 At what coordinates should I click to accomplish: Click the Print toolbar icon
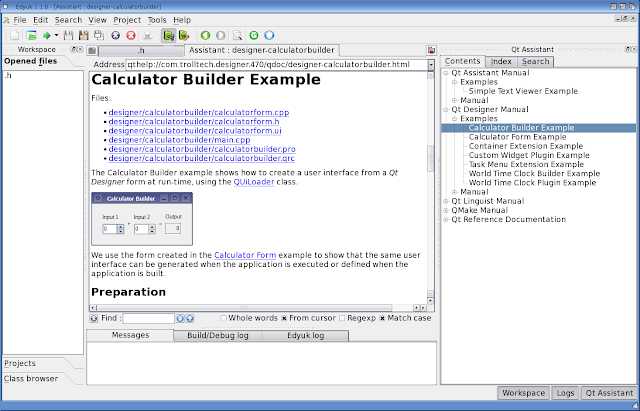click(x=147, y=36)
